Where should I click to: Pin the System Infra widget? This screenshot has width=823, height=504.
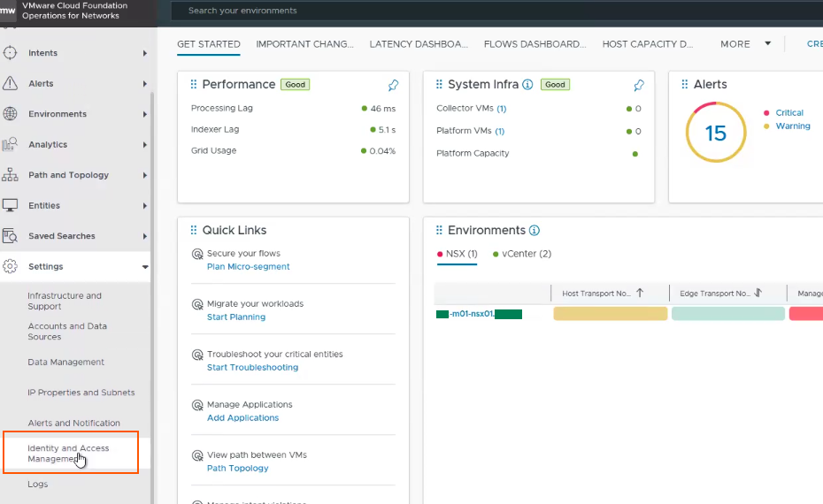[x=639, y=85]
